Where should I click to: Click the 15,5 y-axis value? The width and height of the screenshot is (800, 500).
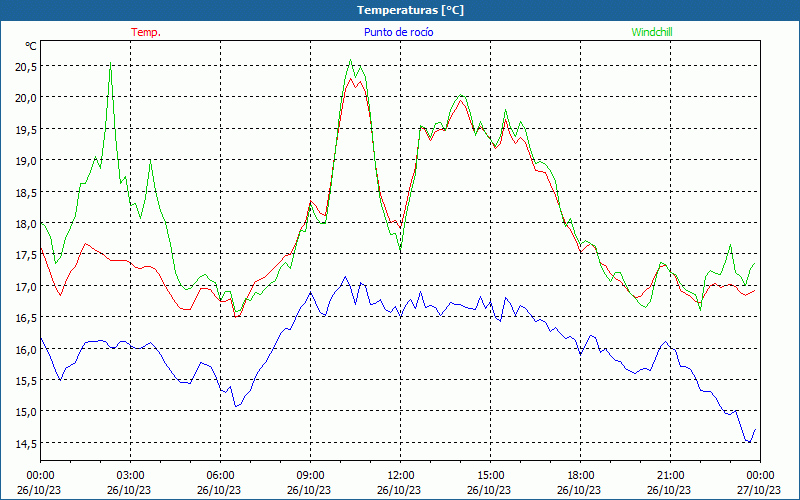26,381
